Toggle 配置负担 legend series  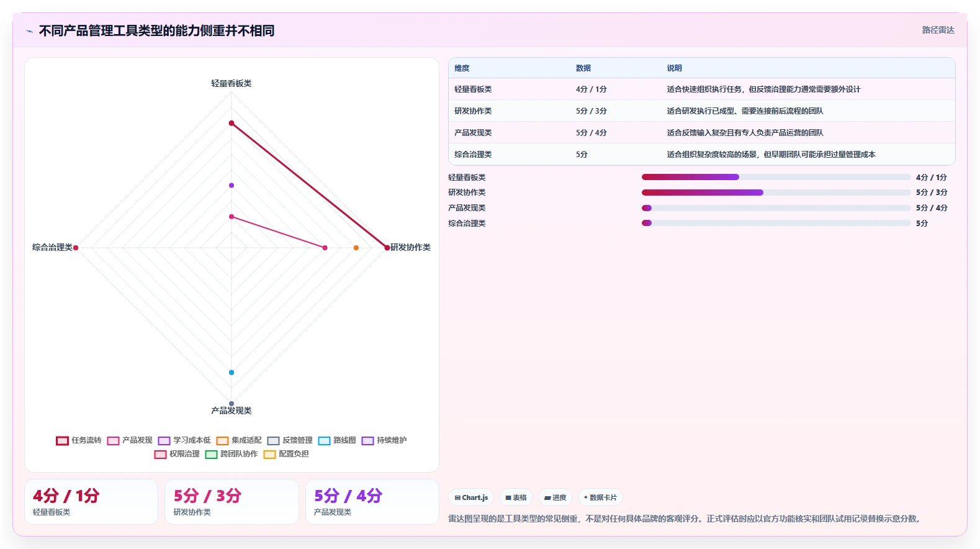click(286, 454)
